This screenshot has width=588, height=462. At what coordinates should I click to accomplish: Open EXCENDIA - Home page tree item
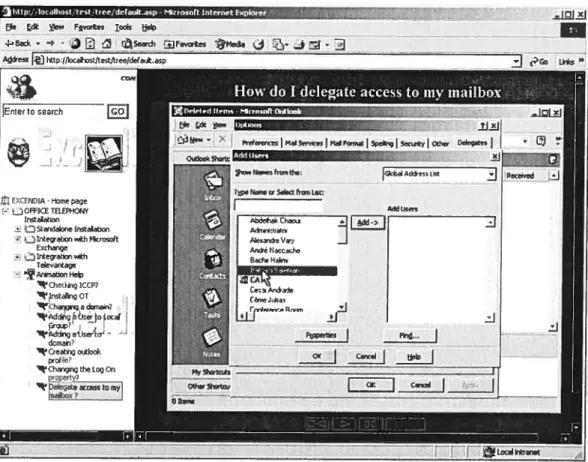49,201
